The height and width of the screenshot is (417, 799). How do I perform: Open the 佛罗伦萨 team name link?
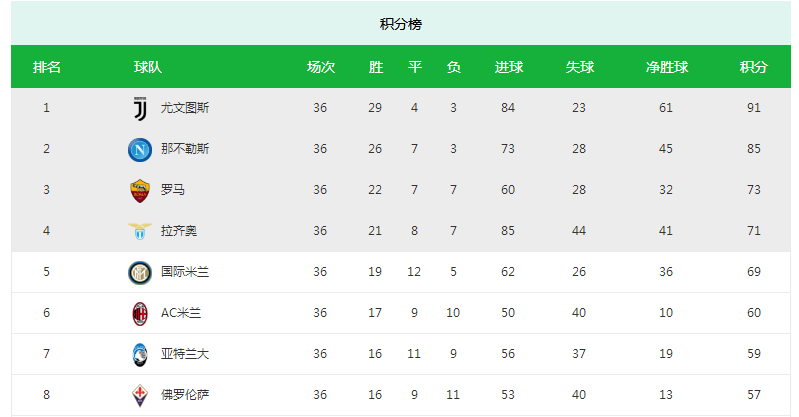coord(185,395)
